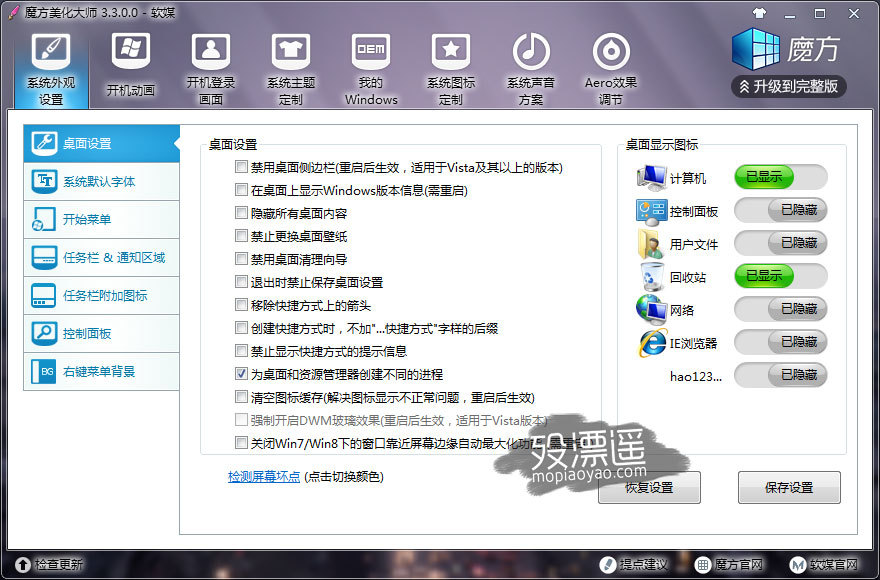880x580 pixels.
Task: Click the IE浏览器 icon
Action: click(x=652, y=342)
